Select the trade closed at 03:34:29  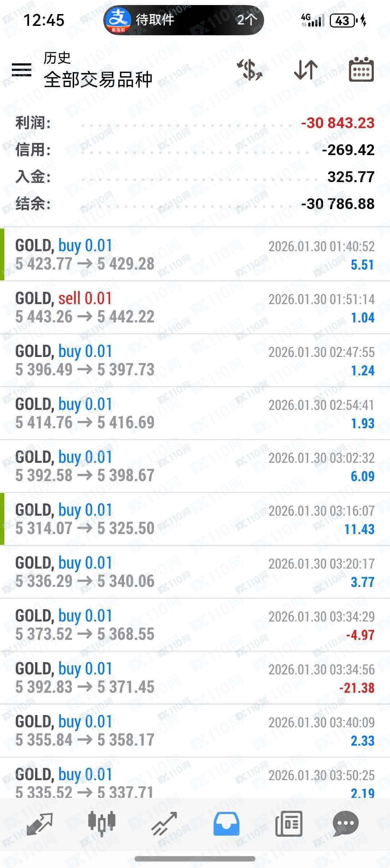tap(194, 625)
